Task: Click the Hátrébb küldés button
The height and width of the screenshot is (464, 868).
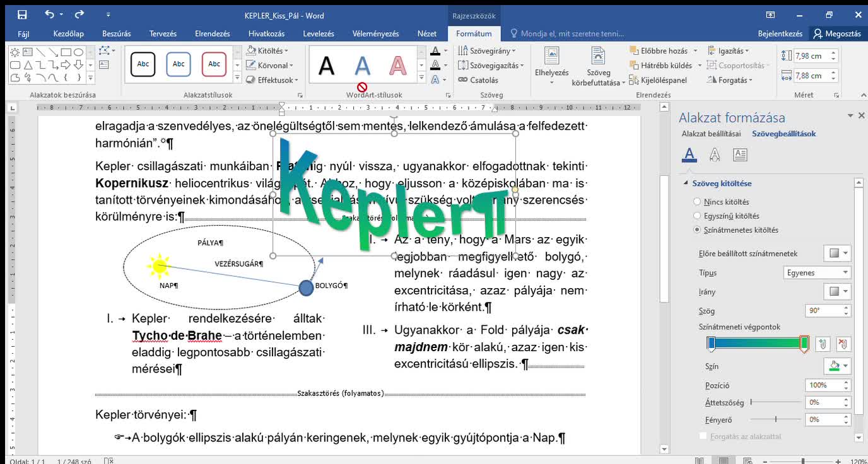Action: (660, 65)
